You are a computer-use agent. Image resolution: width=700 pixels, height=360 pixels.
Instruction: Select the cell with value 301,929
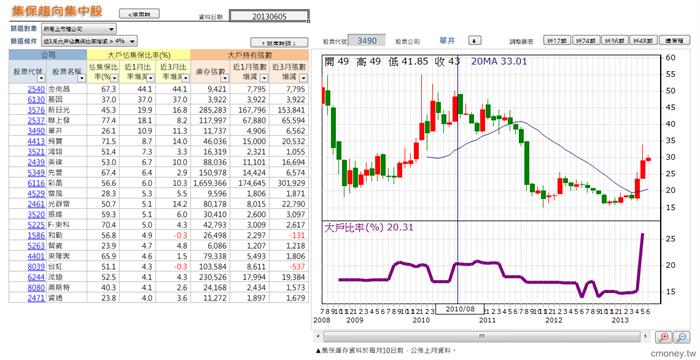(290, 183)
